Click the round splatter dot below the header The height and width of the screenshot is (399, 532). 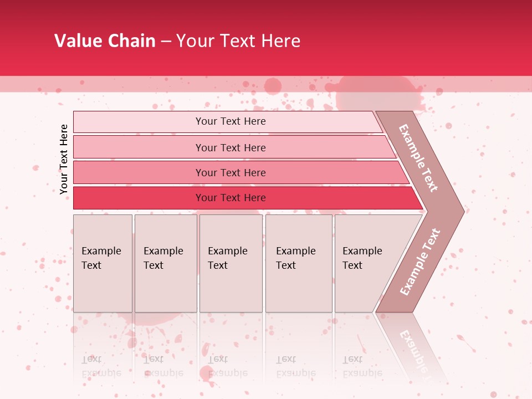[273, 86]
